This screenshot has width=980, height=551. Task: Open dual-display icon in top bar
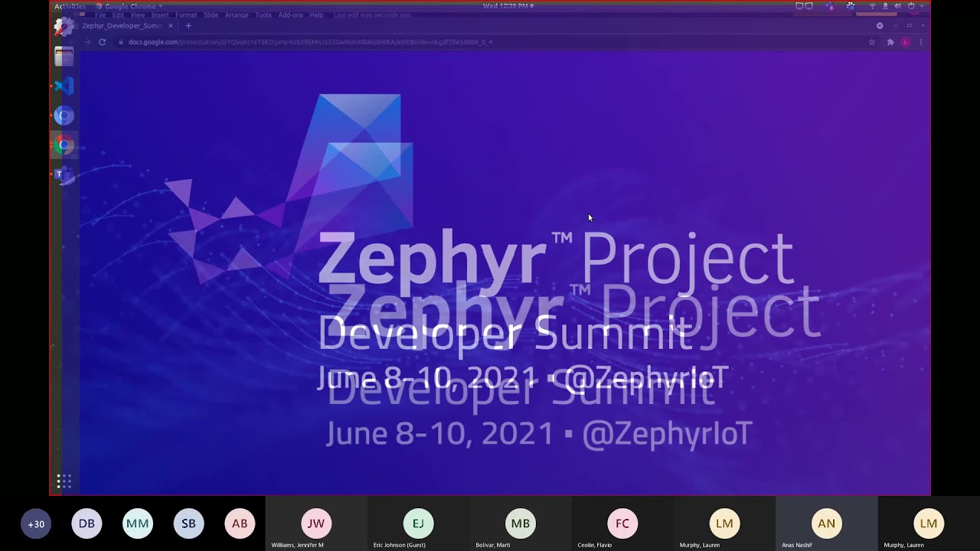pos(804,6)
